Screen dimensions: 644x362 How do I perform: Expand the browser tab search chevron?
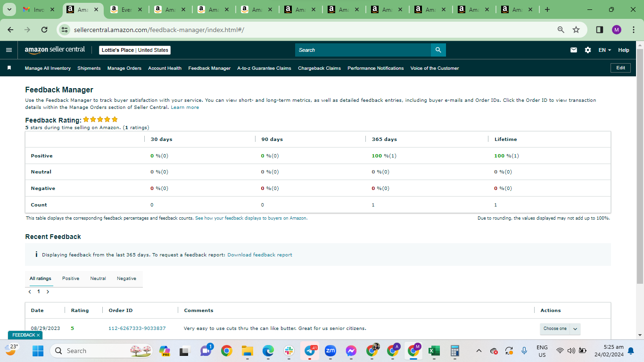click(x=9, y=9)
